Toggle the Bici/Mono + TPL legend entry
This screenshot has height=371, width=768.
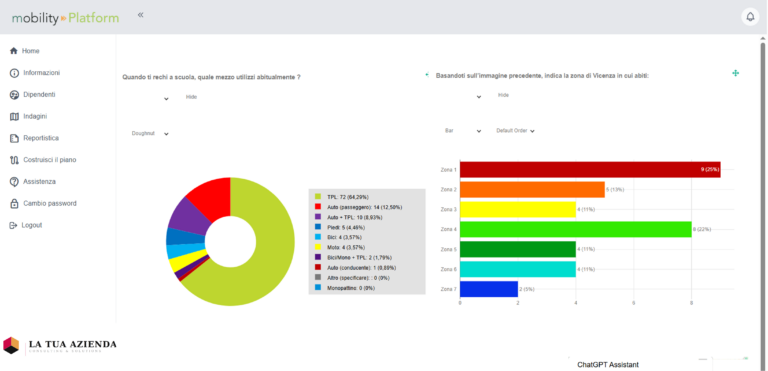click(x=353, y=257)
